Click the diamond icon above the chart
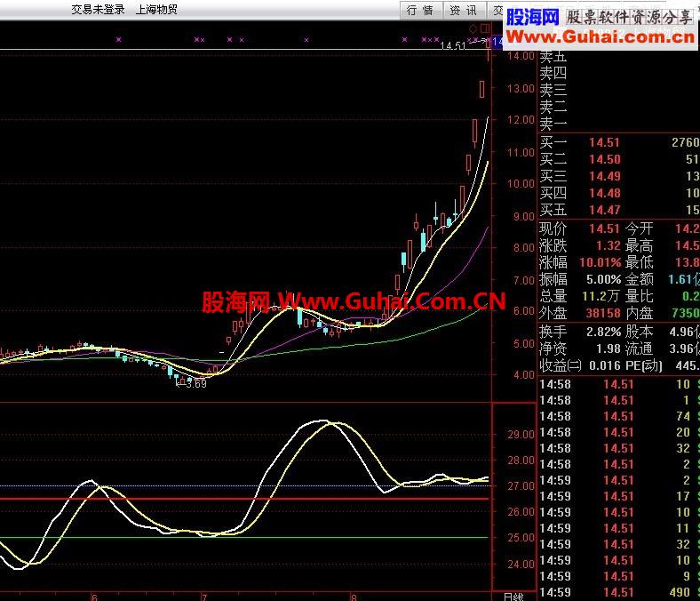This screenshot has width=700, height=601. click(473, 29)
